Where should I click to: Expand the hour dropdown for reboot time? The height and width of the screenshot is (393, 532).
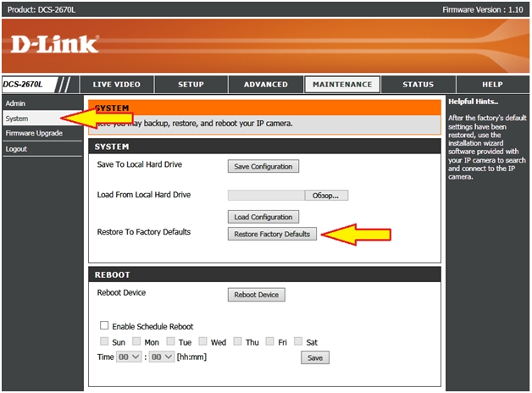(x=127, y=357)
